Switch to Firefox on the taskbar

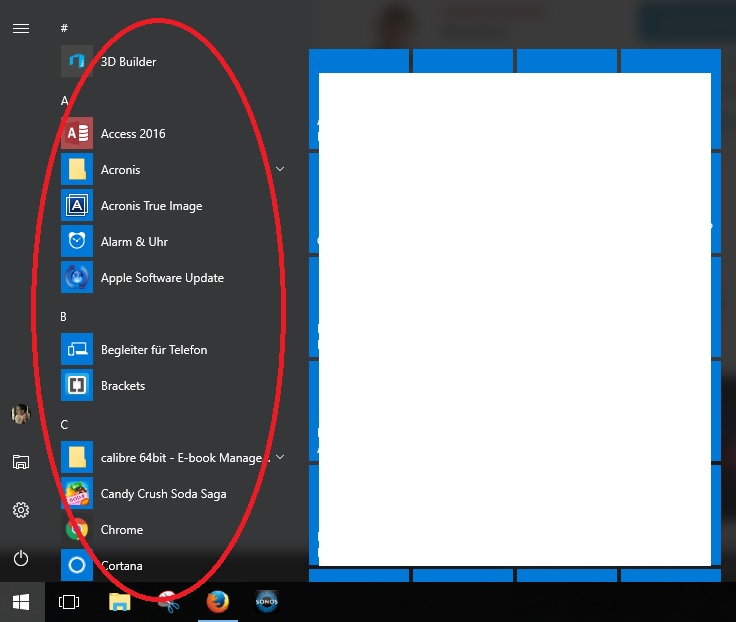point(218,602)
